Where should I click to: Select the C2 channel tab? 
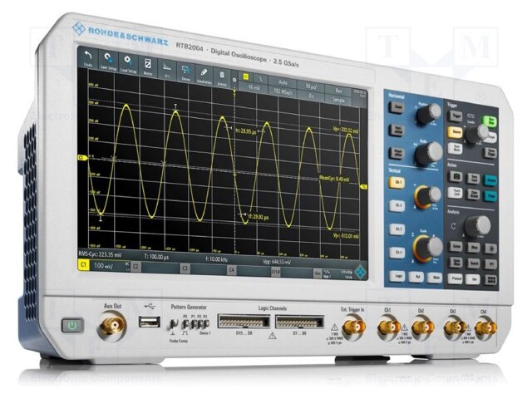pos(135,267)
